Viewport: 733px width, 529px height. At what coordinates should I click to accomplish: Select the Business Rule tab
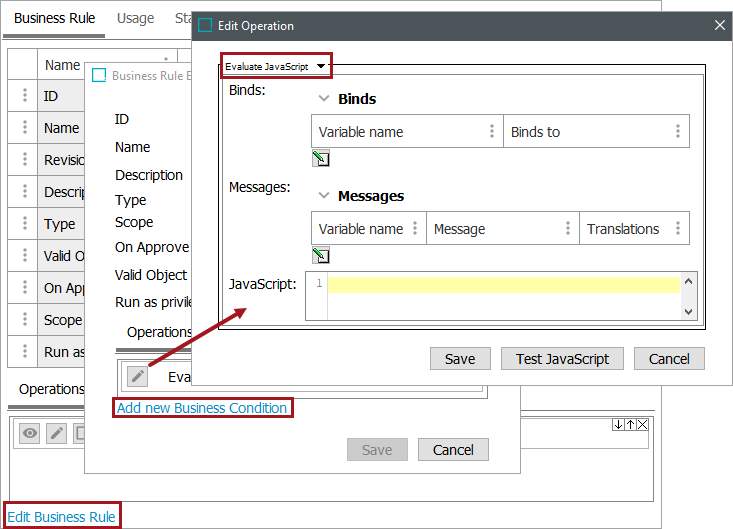pos(54,18)
